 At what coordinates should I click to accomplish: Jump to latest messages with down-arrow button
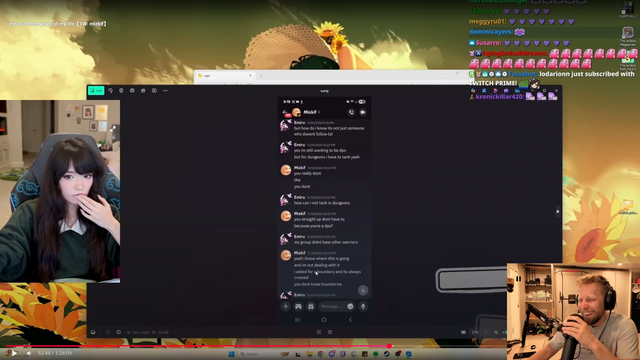[x=363, y=290]
